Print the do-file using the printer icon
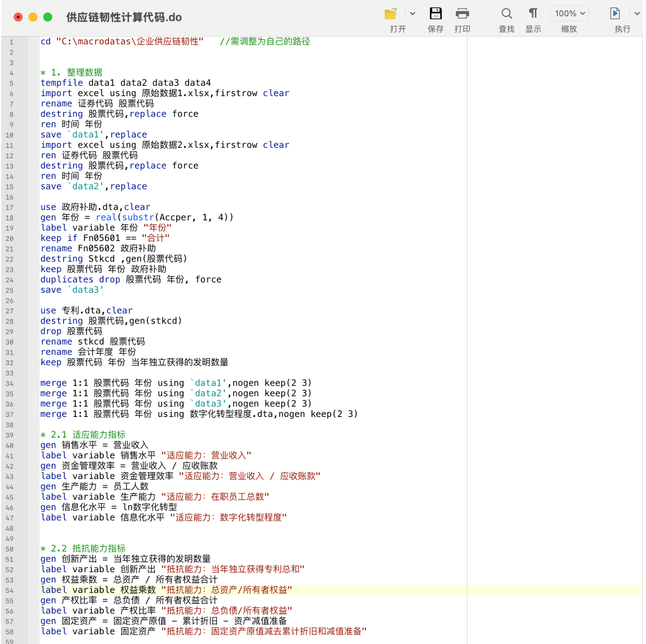The width and height of the screenshot is (646, 644). pos(462,14)
